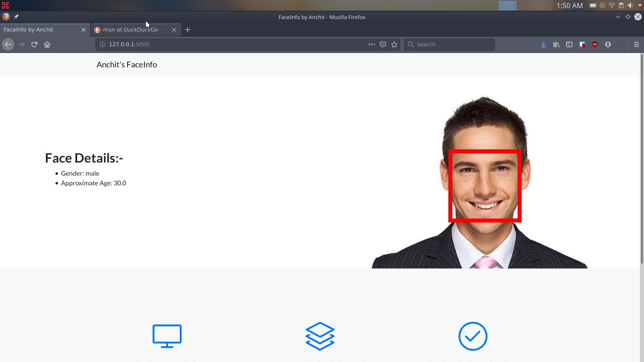644x362 pixels.
Task: Click the system volume speaker icon
Action: 630,5
